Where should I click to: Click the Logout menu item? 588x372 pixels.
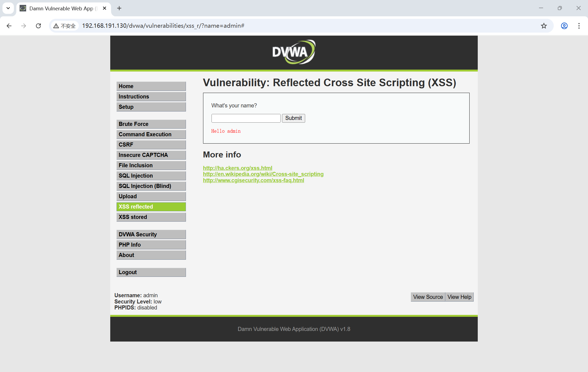151,272
